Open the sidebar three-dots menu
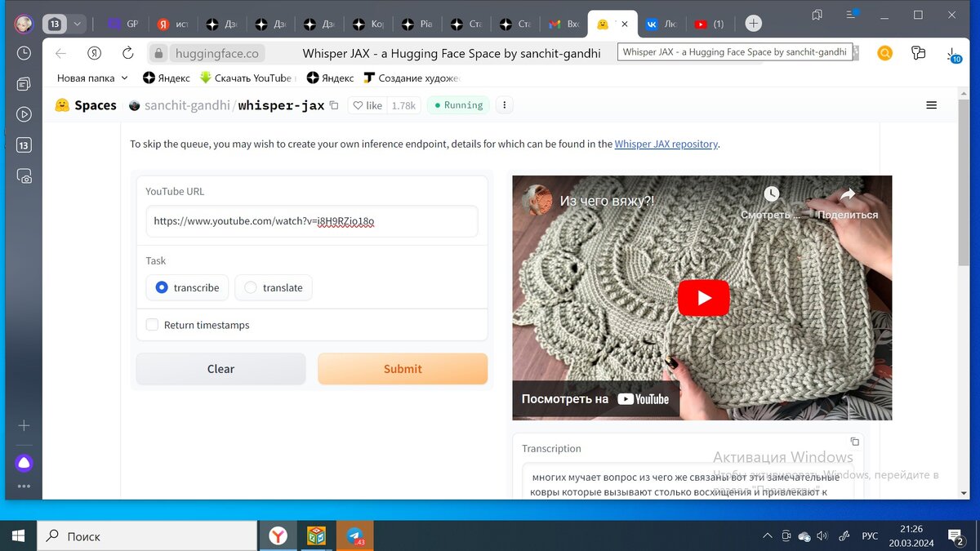 24,487
